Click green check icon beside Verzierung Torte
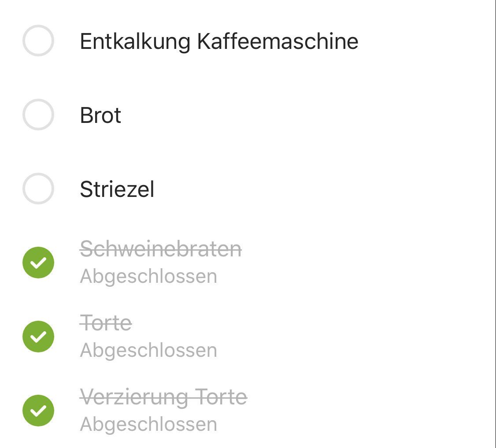The height and width of the screenshot is (448, 496). 38,411
